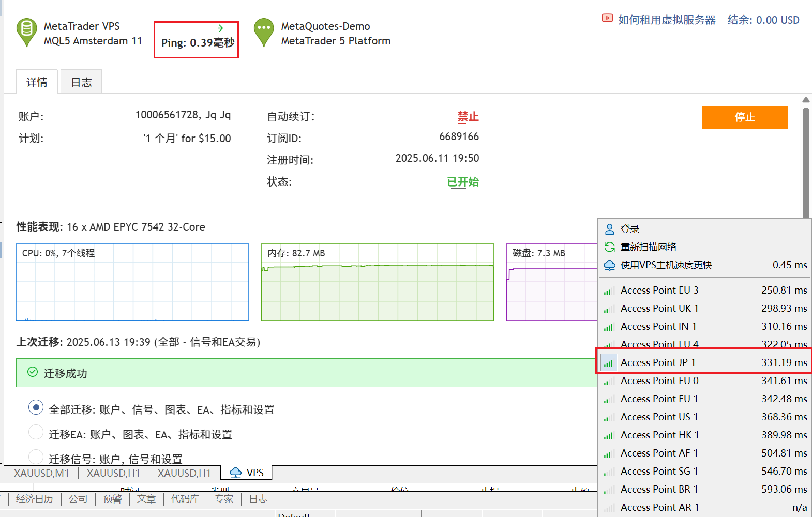Click signal bars icon for Access Point AF 1

pyautogui.click(x=609, y=453)
